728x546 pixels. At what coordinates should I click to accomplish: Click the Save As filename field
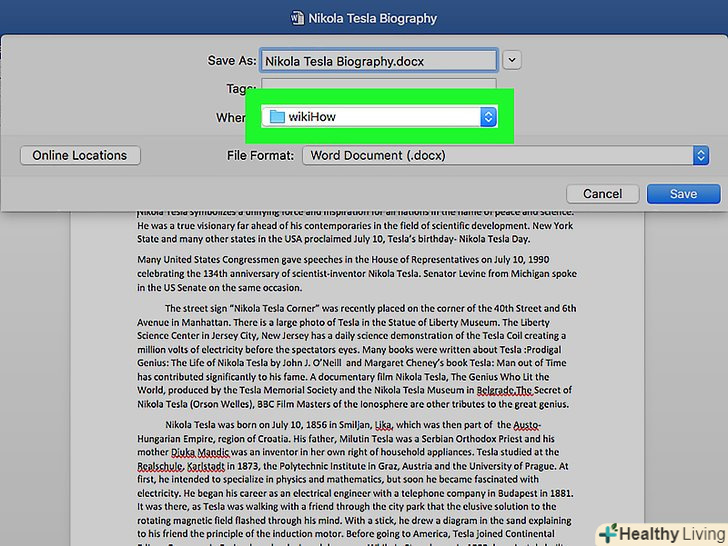tap(378, 61)
